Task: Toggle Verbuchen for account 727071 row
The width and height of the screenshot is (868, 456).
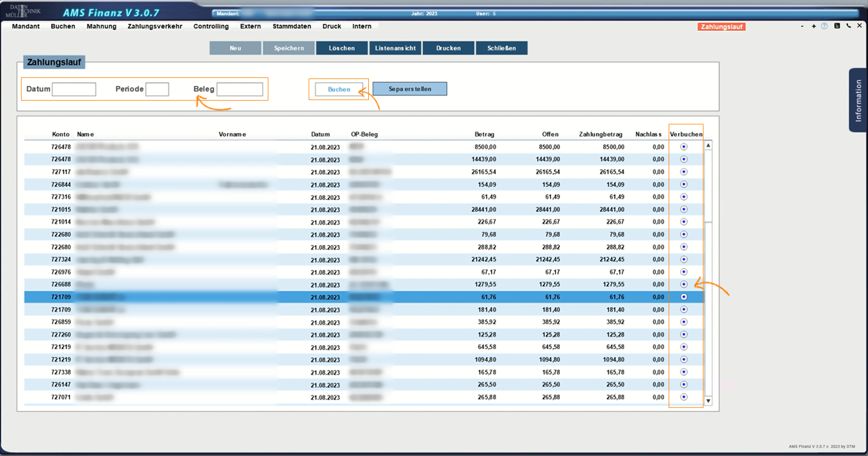Action: [x=684, y=397]
